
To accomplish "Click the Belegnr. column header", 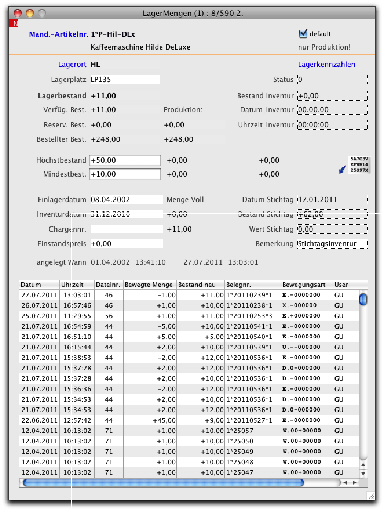I will (x=253, y=285).
